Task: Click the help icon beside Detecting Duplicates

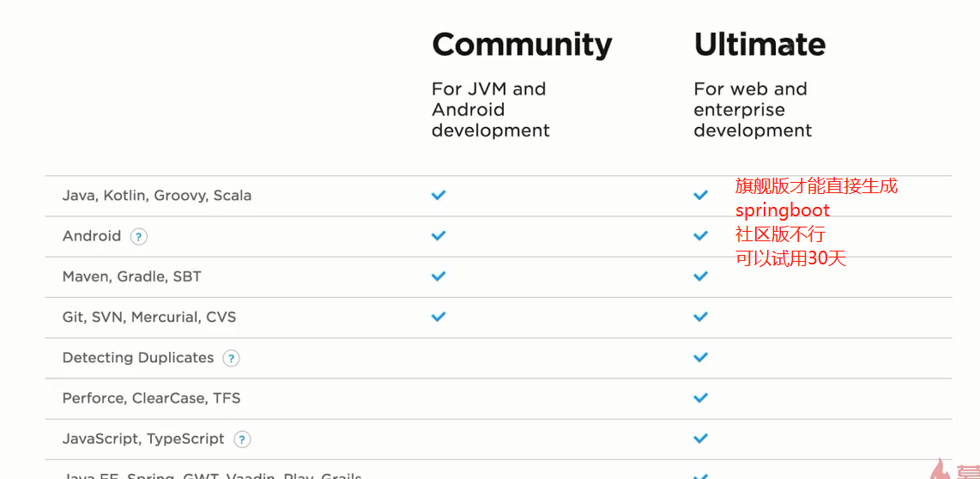Action: tap(231, 358)
